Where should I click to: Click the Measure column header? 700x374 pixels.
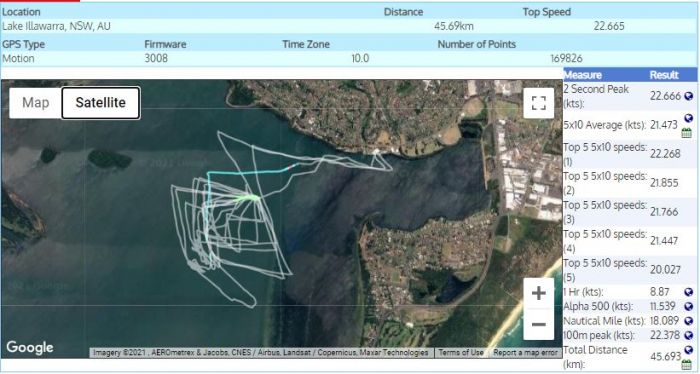click(x=583, y=75)
